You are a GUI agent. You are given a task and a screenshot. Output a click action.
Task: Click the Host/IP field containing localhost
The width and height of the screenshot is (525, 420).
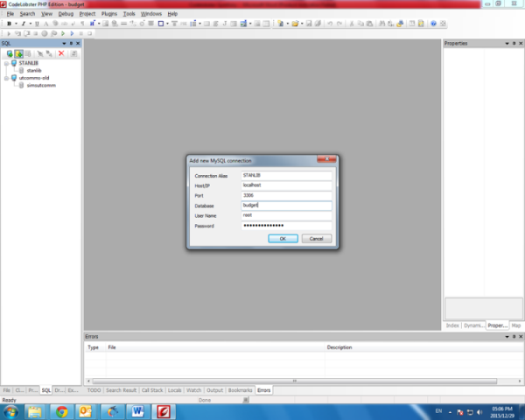click(x=286, y=185)
